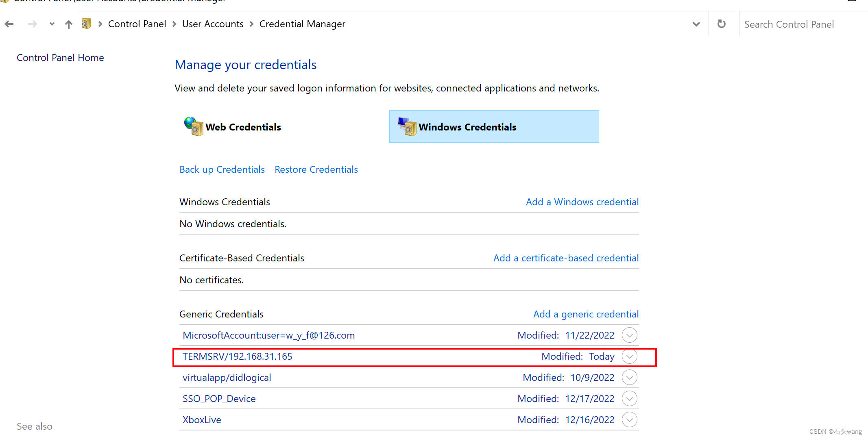This screenshot has height=439, width=868.
Task: Open the address bar history dropdown
Action: pos(696,24)
